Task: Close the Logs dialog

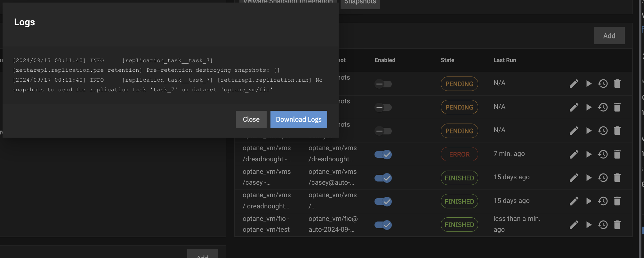Action: pos(251,119)
